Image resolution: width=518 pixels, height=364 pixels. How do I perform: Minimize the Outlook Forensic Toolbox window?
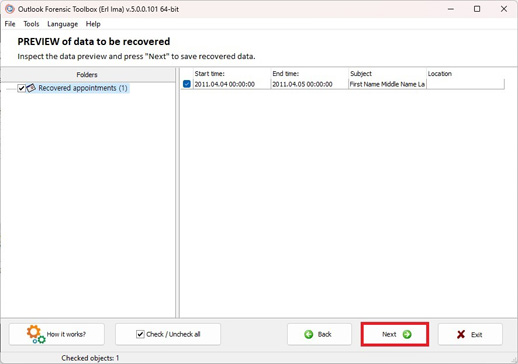click(x=451, y=9)
